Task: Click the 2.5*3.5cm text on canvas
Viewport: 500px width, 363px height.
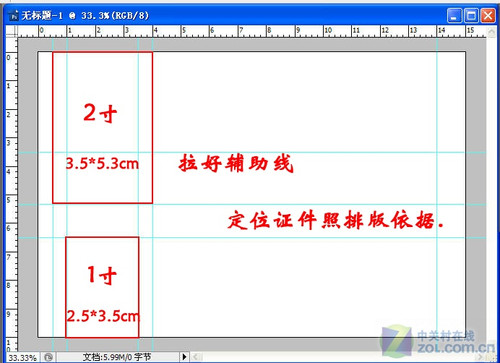Action: (x=103, y=316)
